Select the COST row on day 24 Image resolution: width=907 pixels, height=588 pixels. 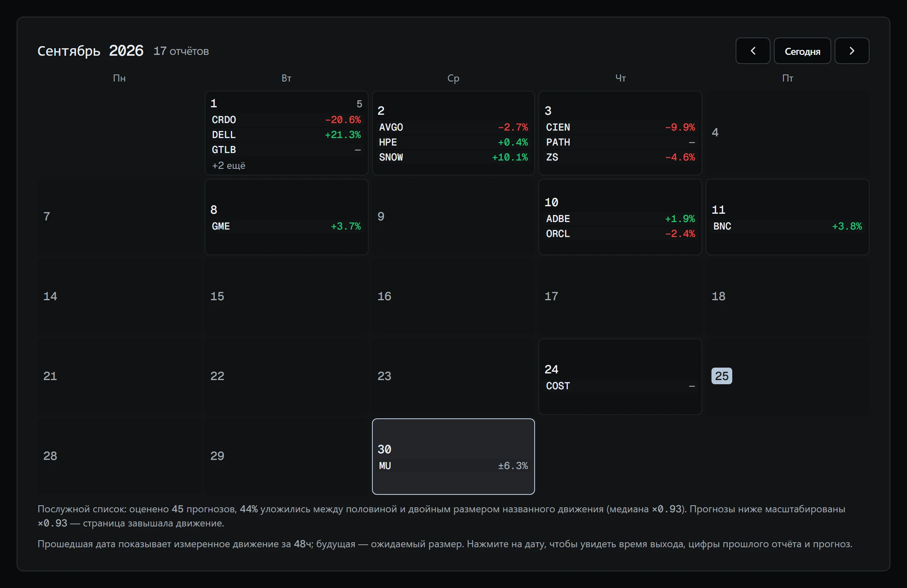click(620, 386)
